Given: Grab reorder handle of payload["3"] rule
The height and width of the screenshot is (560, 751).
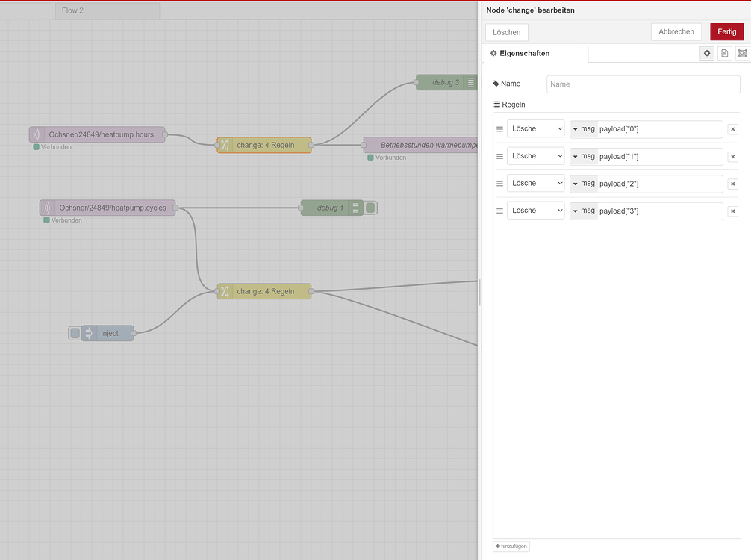Looking at the screenshot, I should point(499,211).
